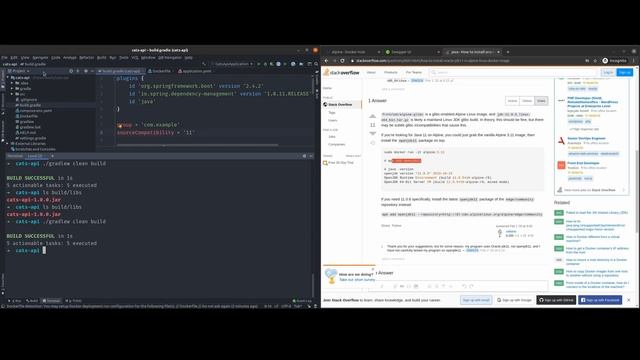Open the Edit menu in IntelliJ
Screen dimensions: 640x360
click(14, 58)
